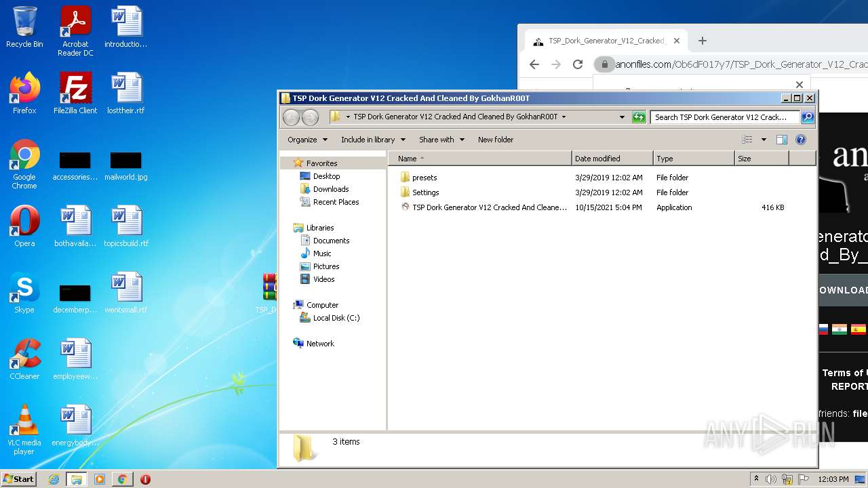
Task: Select the decemberp file on desktop
Action: 75,300
